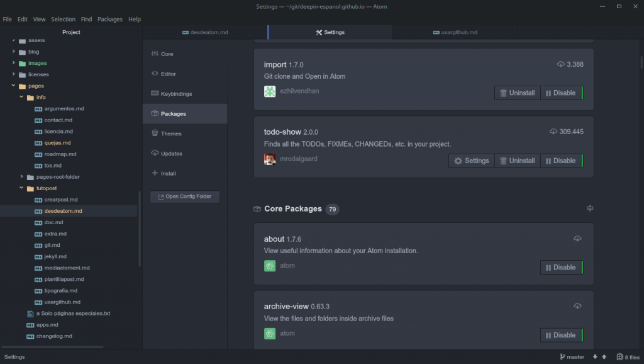Collapse the pages folder
Image resolution: width=644 pixels, height=364 pixels.
click(14, 86)
